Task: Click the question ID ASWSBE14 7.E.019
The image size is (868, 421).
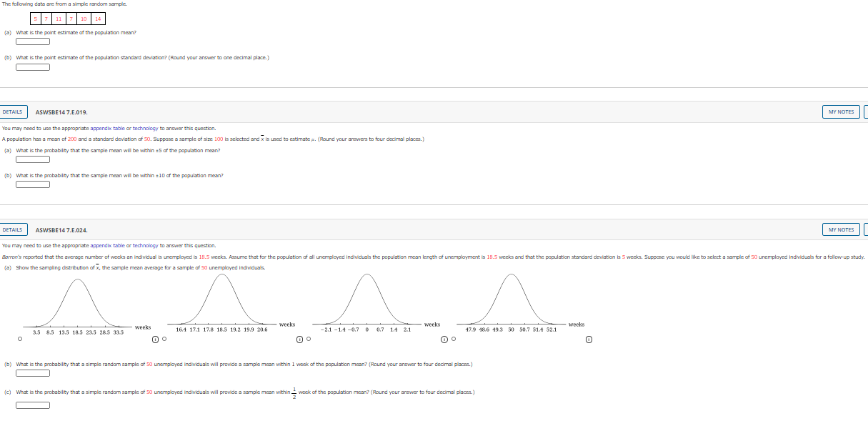Action: 61,112
